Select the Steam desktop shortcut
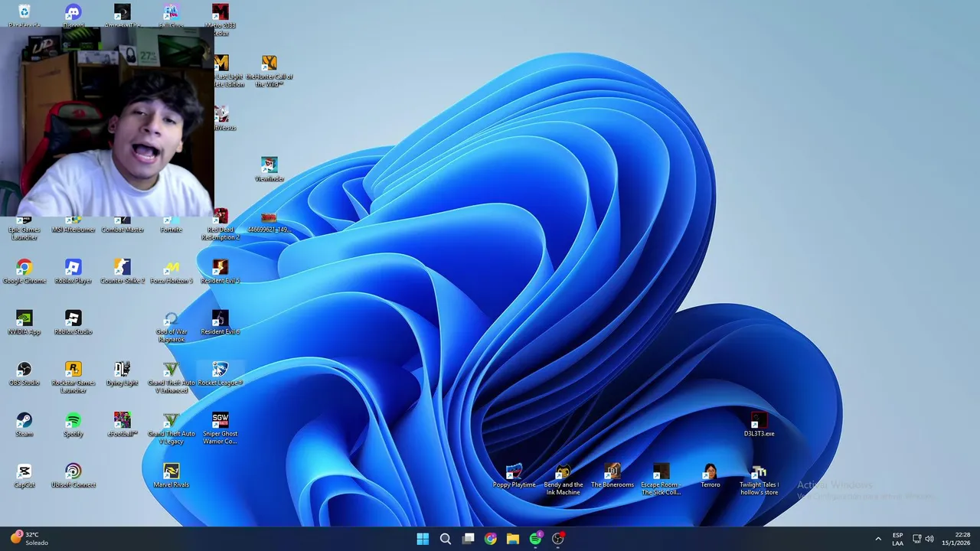 pos(24,425)
